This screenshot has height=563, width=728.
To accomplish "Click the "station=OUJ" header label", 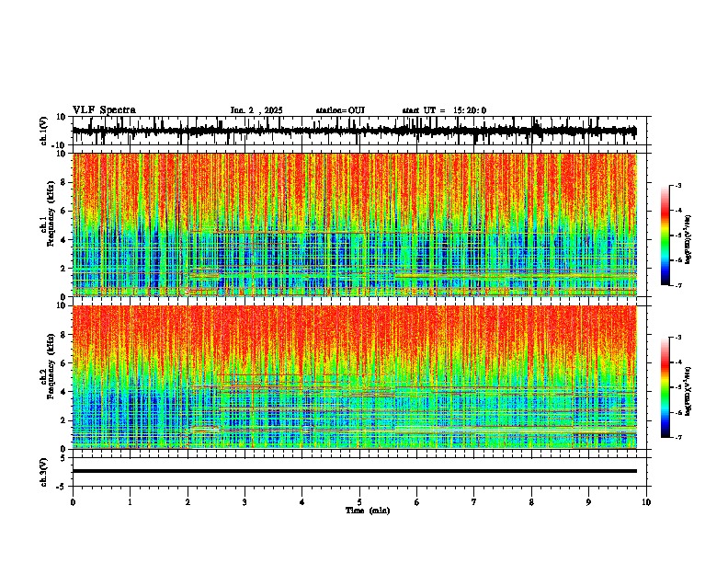I will tap(340, 110).
